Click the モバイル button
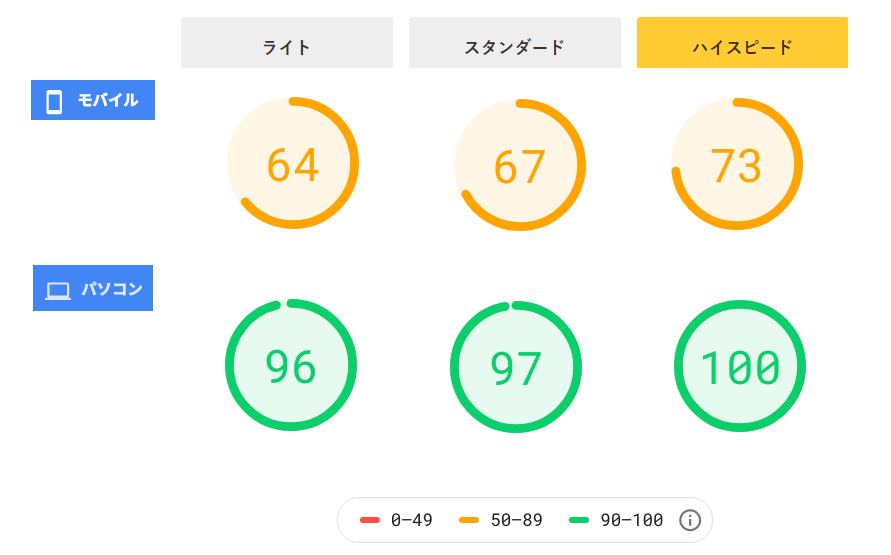 pos(93,100)
